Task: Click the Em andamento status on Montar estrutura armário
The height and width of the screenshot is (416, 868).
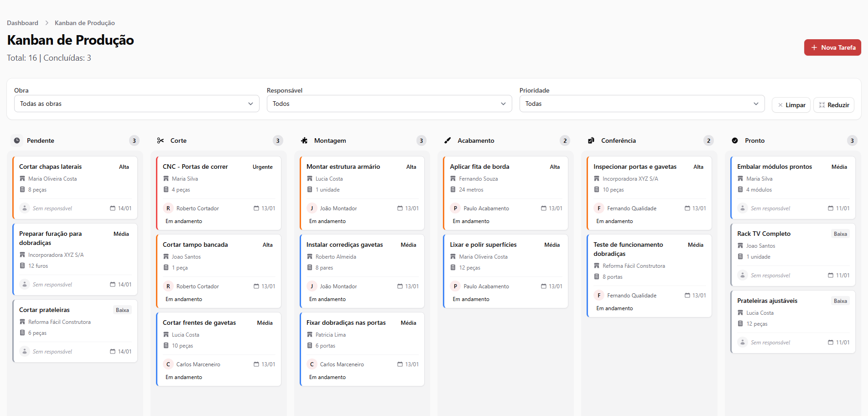Action: pos(327,221)
